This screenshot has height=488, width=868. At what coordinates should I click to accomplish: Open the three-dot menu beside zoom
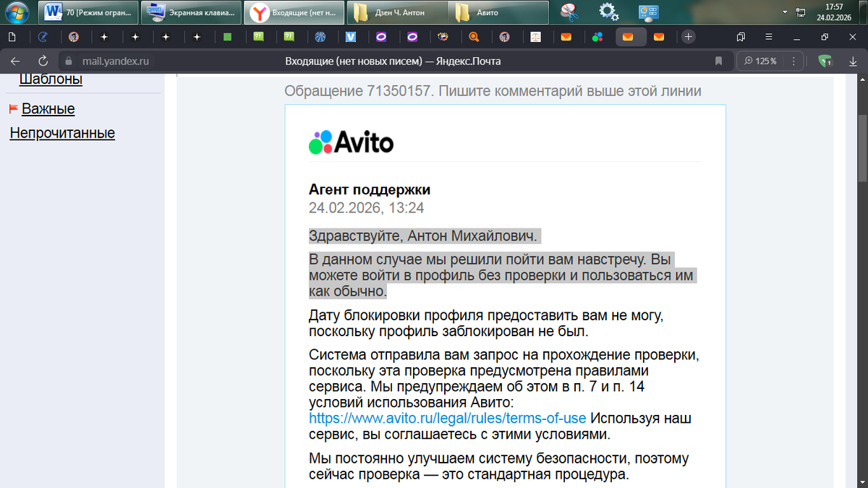pyautogui.click(x=793, y=61)
